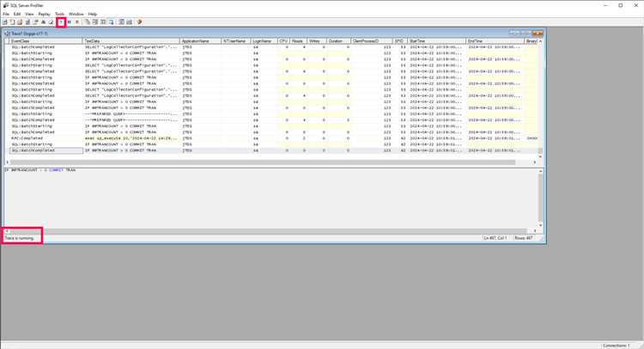This screenshot has height=349, width=644.
Task: Open the Window menu
Action: coord(76,14)
